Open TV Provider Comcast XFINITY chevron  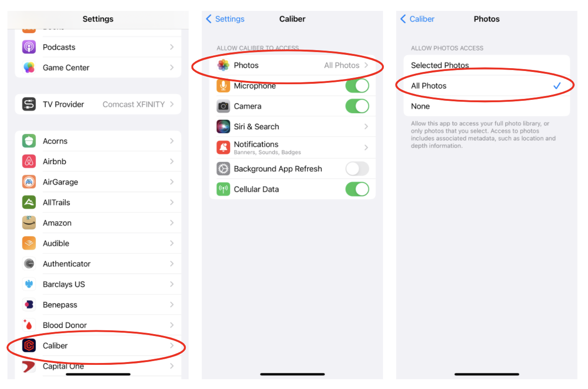tap(172, 104)
